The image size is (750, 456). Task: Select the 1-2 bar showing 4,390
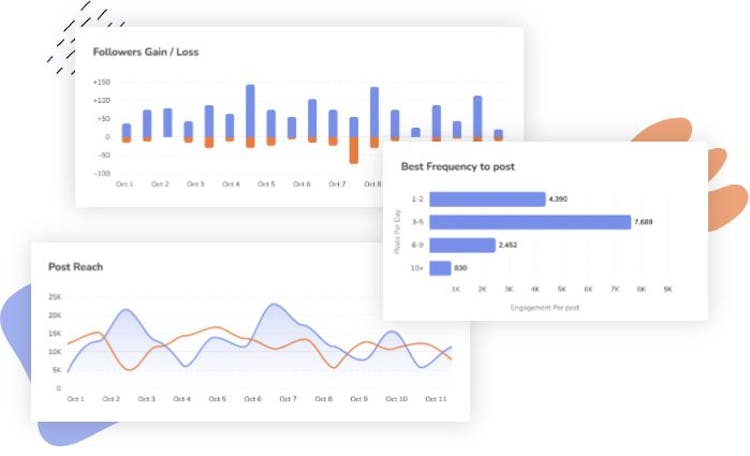pyautogui.click(x=486, y=199)
